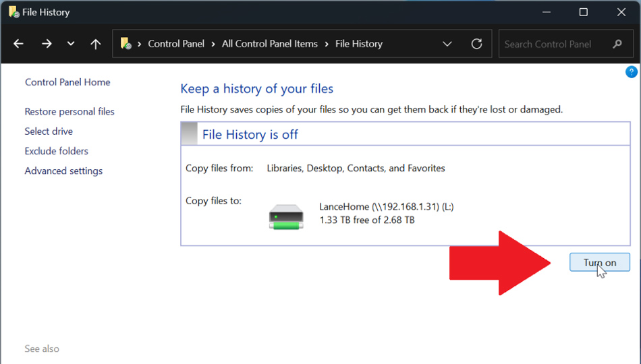Open Help with the blue question mark
Viewport: 641px width, 364px height.
click(632, 72)
